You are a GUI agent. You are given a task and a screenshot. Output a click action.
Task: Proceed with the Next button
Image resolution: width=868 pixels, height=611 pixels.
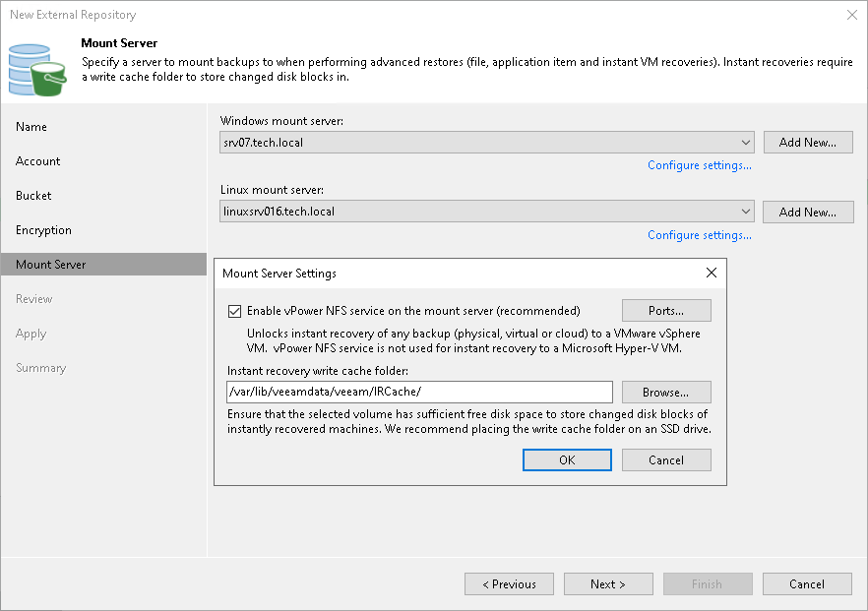pyautogui.click(x=608, y=583)
